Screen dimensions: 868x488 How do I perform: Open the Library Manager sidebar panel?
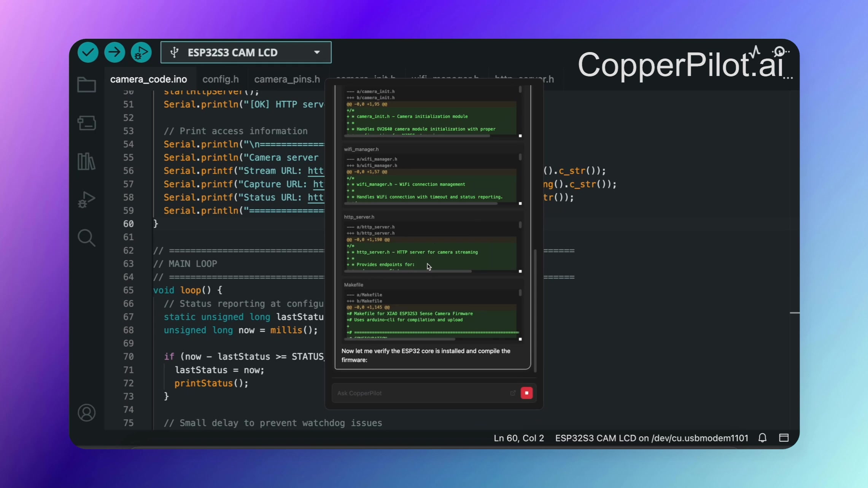click(87, 162)
